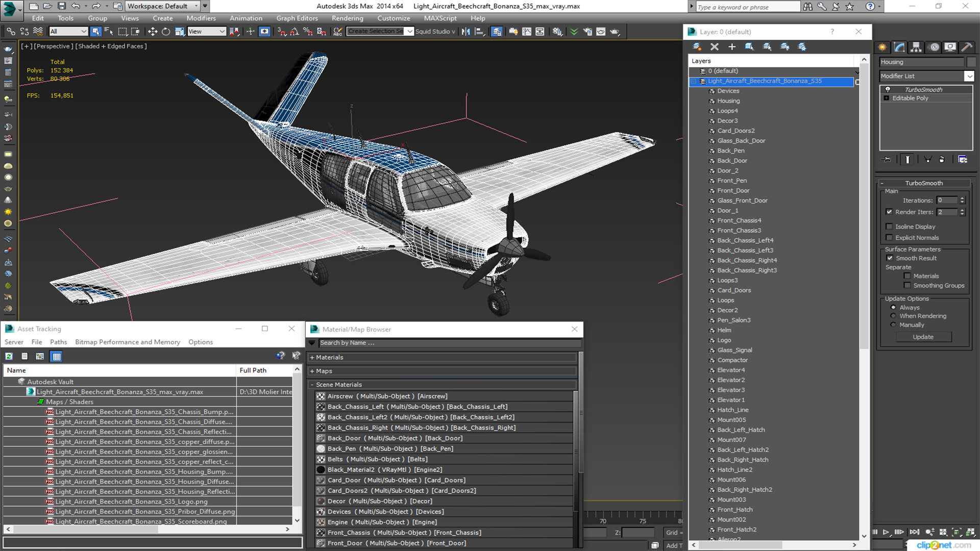
Task: Click the Render teapot icon
Action: point(615,32)
